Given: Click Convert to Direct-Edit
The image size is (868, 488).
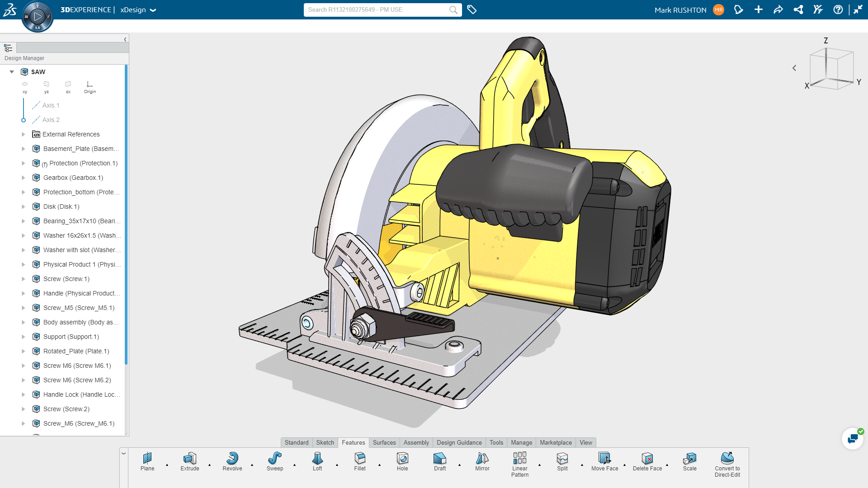Looking at the screenshot, I should click(727, 461).
